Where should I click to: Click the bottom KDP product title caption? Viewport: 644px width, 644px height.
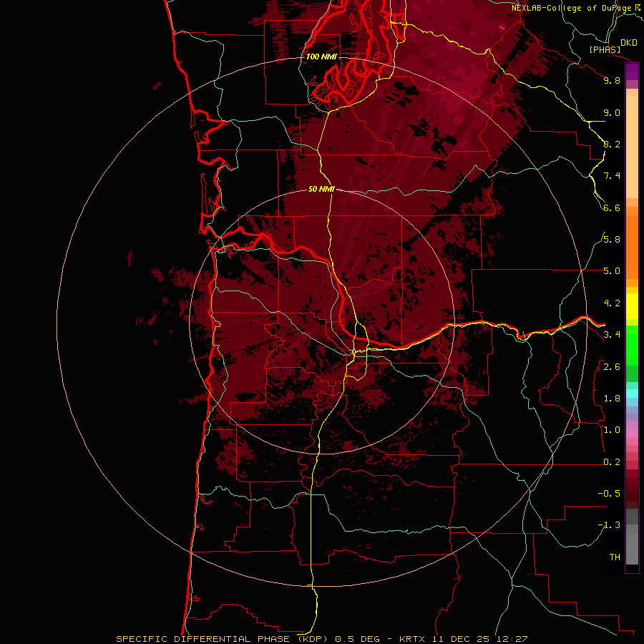tap(321, 639)
